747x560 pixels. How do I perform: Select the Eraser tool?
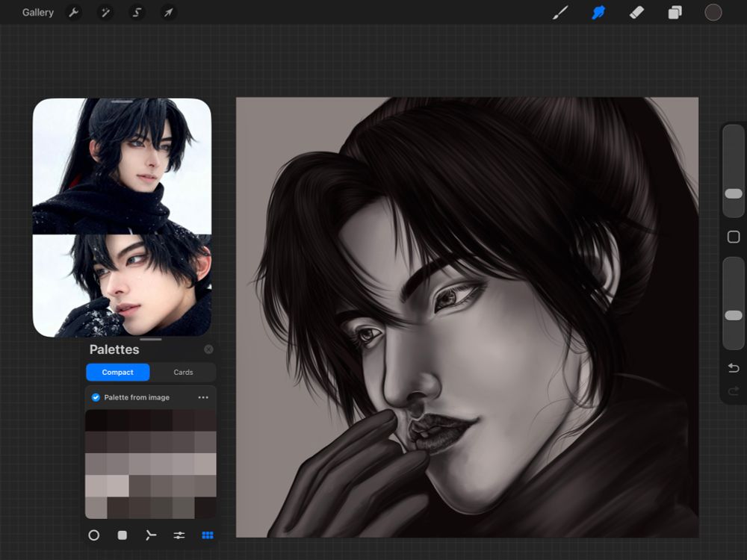click(x=636, y=13)
